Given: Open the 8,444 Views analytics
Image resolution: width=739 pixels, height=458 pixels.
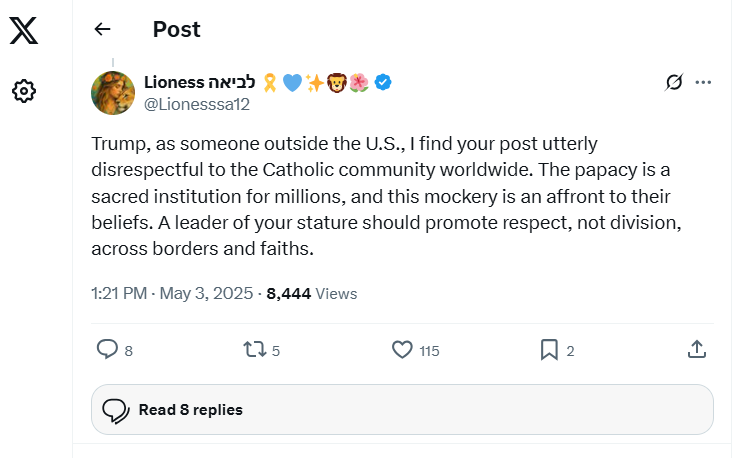Looking at the screenshot, I should click(311, 294).
